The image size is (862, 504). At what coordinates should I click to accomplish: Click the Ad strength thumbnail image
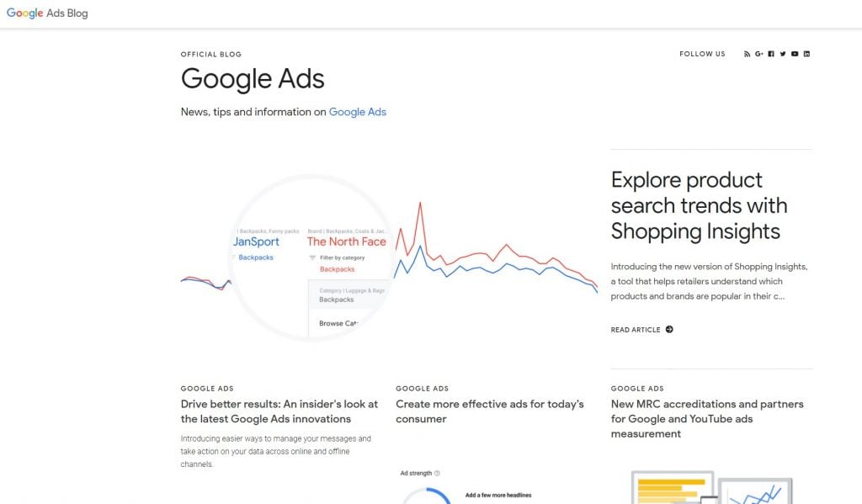(x=471, y=485)
